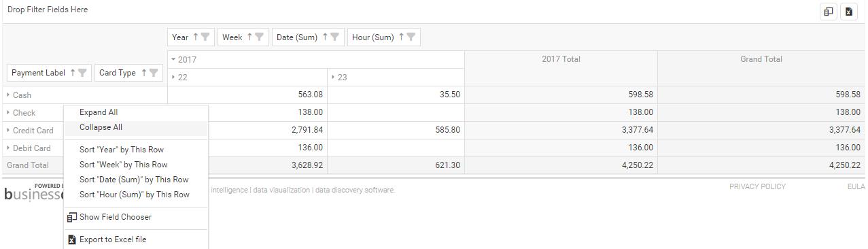Open filter icon on Week field
Screen dimensions: 868x249
click(259, 37)
